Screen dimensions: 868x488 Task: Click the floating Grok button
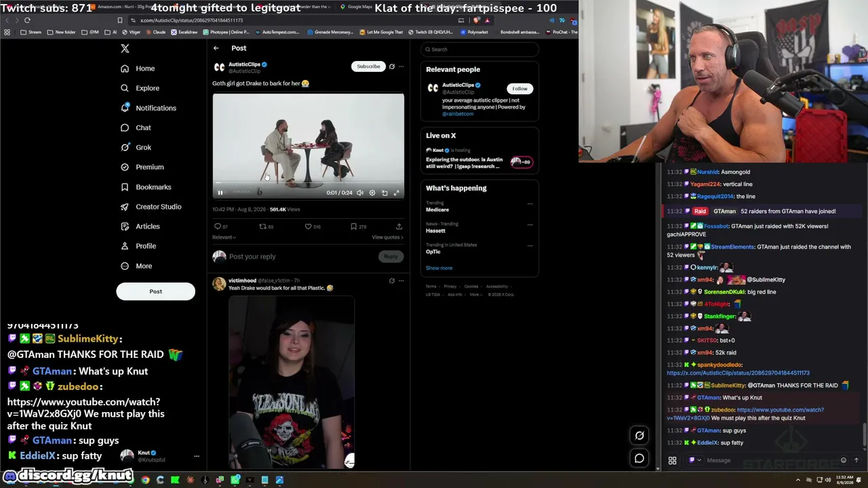click(x=639, y=436)
